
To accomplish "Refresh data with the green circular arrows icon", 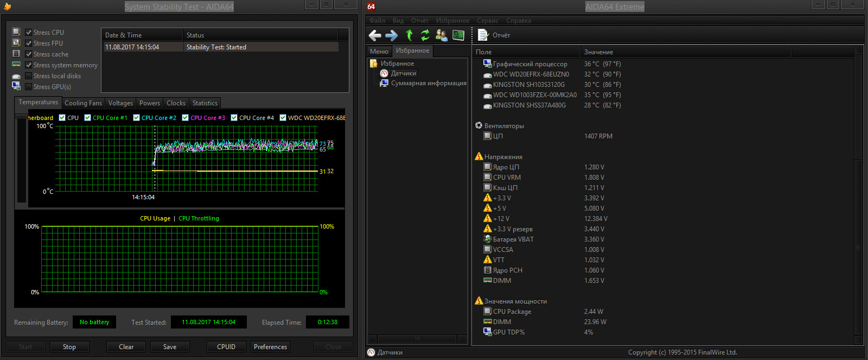I will [x=425, y=35].
